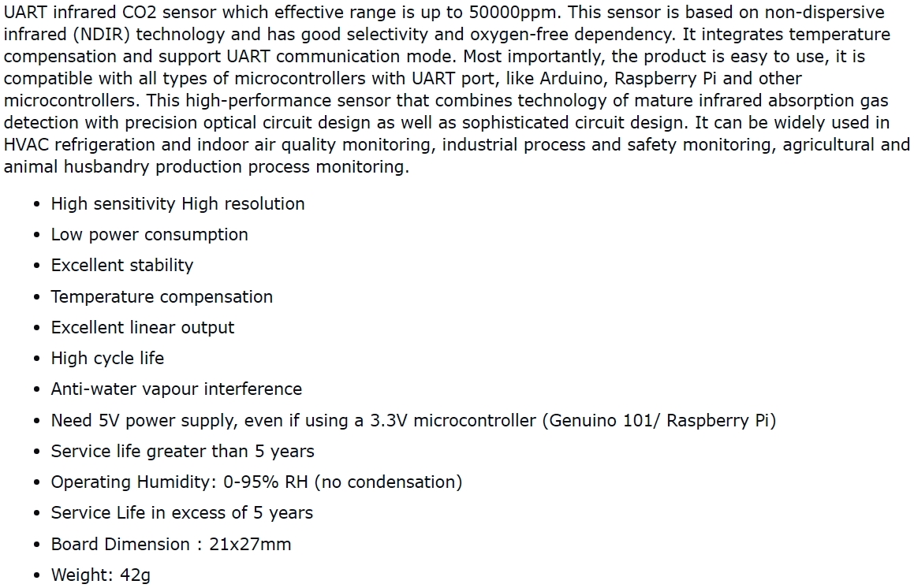Click the "High cycle life" bullet text
Viewport: 914px width, 588px height.
[107, 358]
